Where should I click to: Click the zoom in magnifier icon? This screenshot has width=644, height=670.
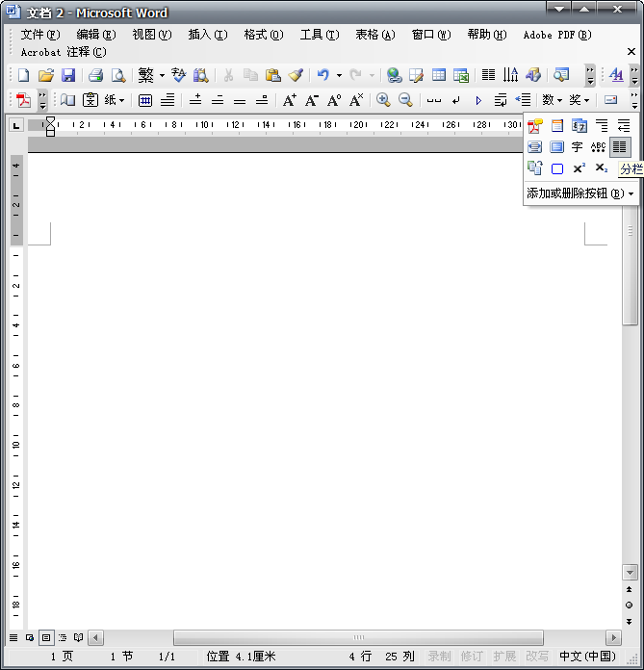[383, 100]
